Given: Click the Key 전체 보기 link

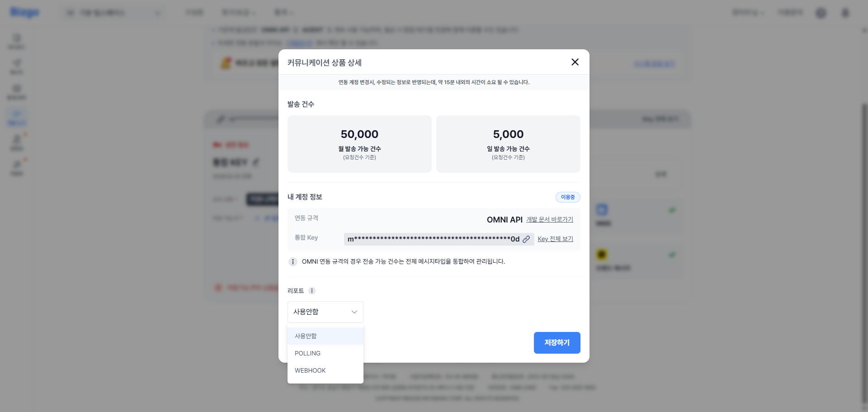Looking at the screenshot, I should [555, 239].
